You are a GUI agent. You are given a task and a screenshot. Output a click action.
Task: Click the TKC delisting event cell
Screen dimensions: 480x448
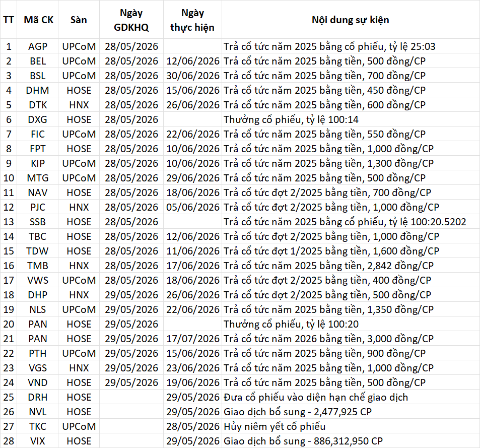tap(350, 426)
